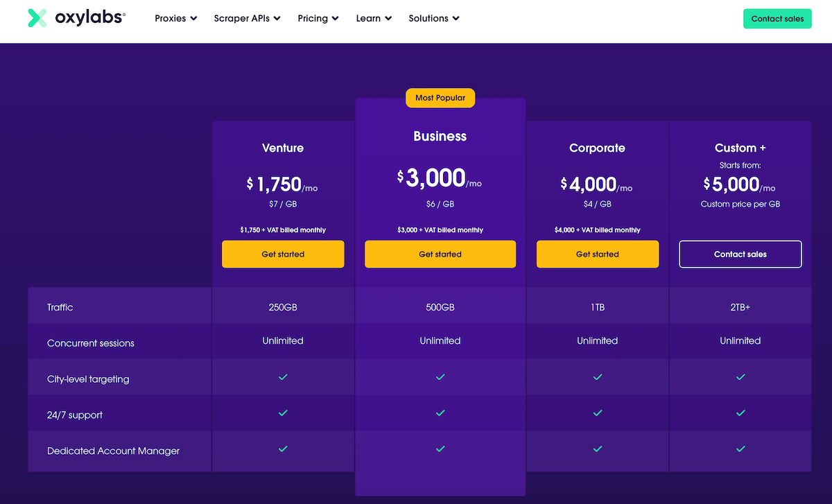This screenshot has height=504, width=832.
Task: Click the Business plan title
Action: tap(440, 137)
